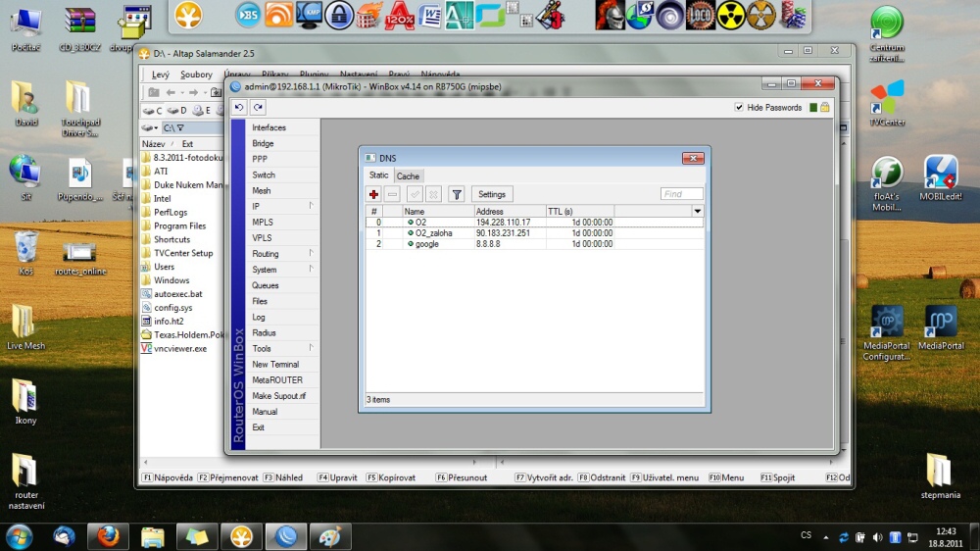Enable the selected DNS entry with checkmark icon
Viewport: 980px width, 551px height.
[415, 194]
